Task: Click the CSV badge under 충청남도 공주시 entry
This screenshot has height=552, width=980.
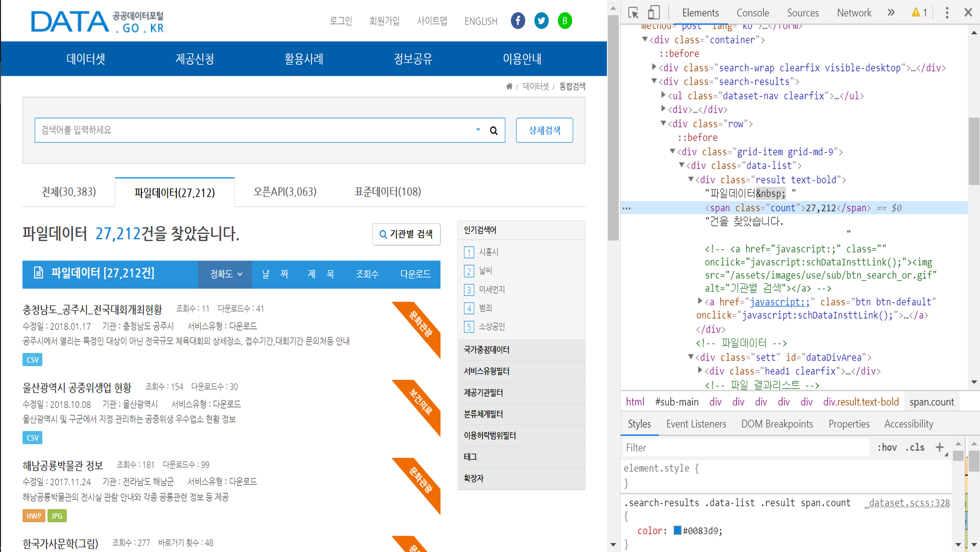Action: (32, 360)
